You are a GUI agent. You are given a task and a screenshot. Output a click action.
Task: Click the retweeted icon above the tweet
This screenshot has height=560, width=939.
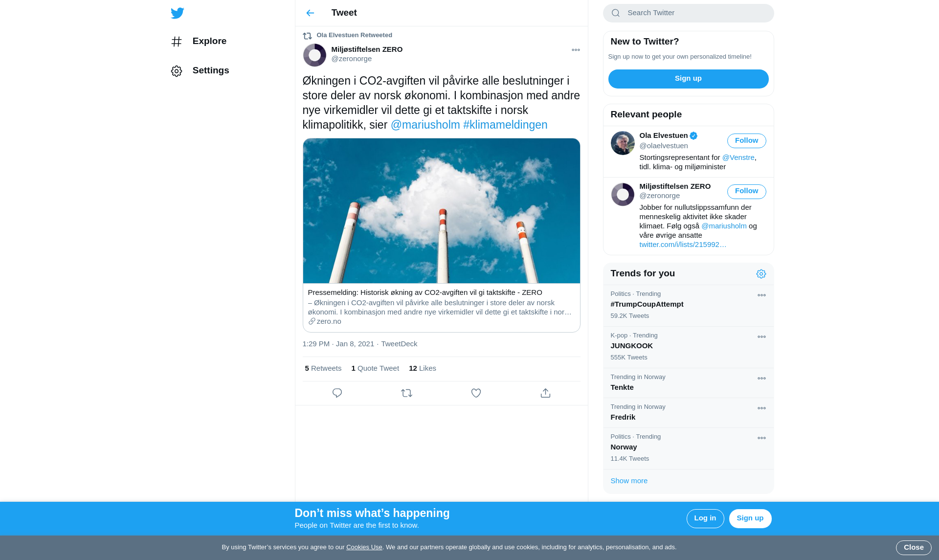(x=307, y=36)
